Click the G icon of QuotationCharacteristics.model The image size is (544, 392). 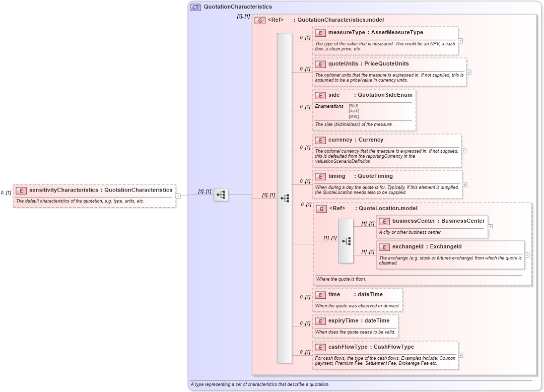[260, 21]
